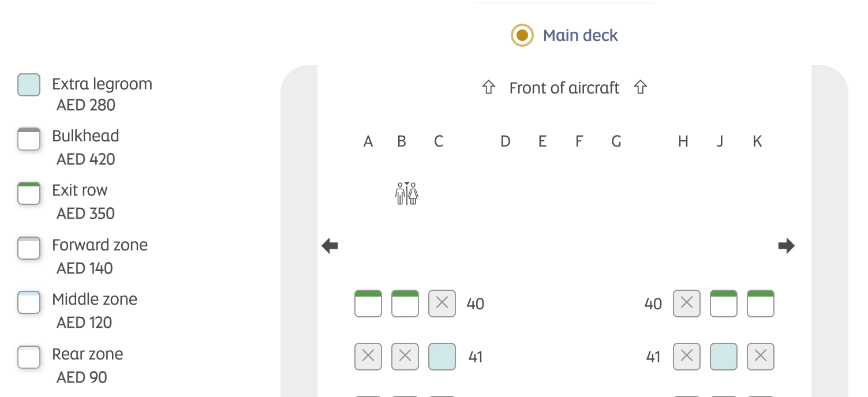Screen dimensions: 868x397
Task: Click the right exit arrow icon
Action: (786, 246)
